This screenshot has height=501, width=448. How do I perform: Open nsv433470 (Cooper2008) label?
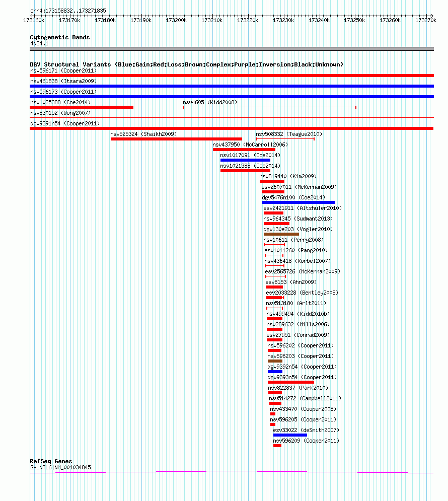[303, 408]
